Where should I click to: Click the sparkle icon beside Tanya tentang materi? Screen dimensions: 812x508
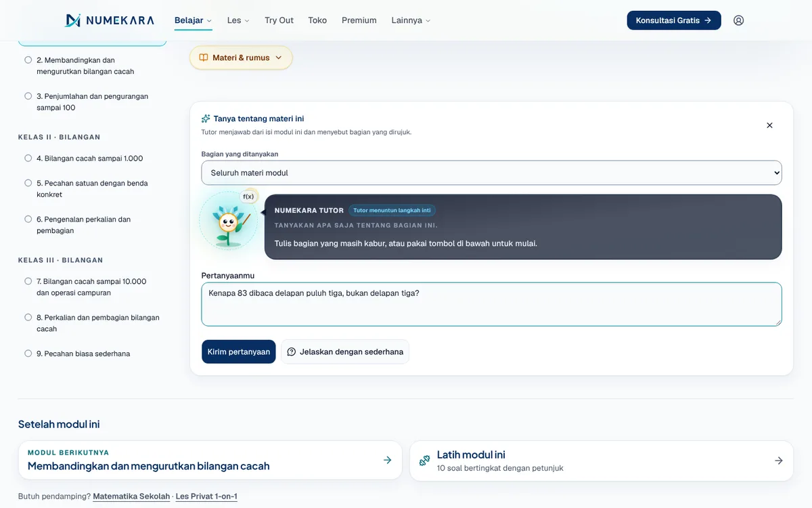pyautogui.click(x=206, y=119)
